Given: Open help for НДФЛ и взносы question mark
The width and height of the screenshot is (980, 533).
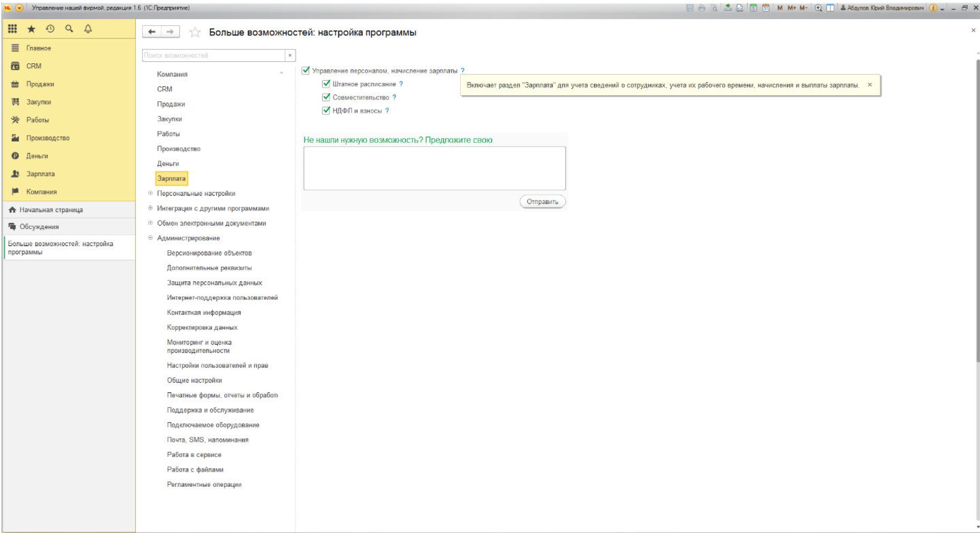Looking at the screenshot, I should click(x=387, y=110).
